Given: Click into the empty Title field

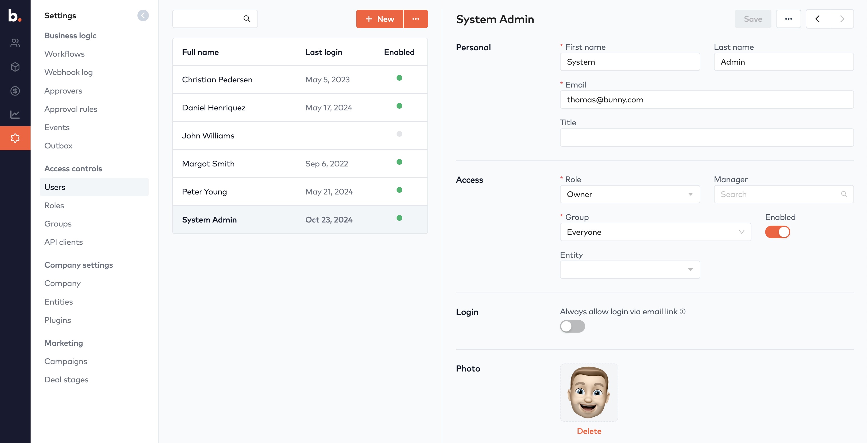Looking at the screenshot, I should tap(707, 137).
